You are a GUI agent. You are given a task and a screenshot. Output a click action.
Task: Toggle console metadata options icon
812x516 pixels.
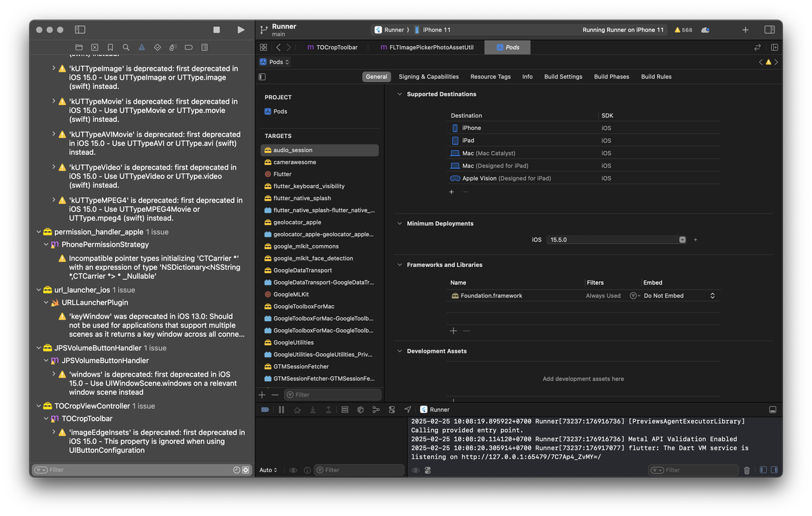click(x=427, y=471)
